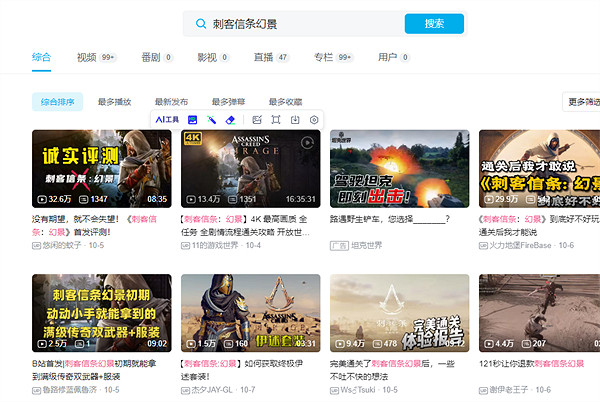The height and width of the screenshot is (402, 600).
Task: Select the eraser tool in floating toolbar
Action: click(230, 119)
